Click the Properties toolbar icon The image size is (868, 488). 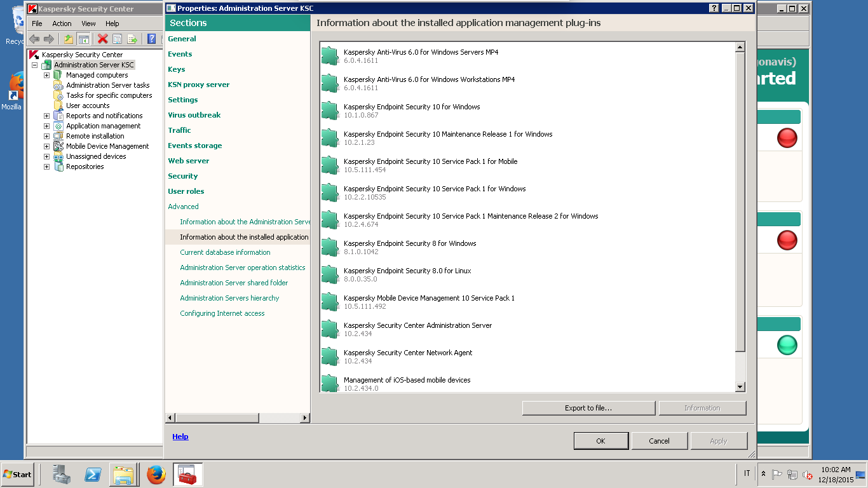coord(117,39)
